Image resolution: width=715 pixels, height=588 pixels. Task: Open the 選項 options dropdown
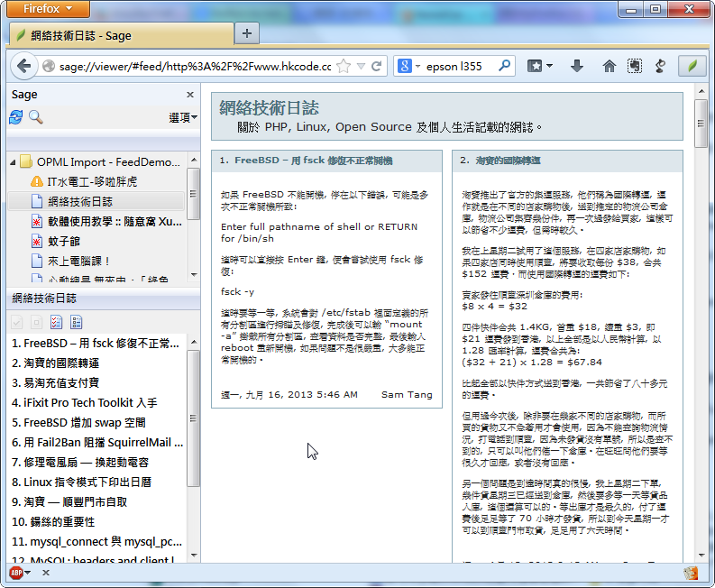[183, 118]
